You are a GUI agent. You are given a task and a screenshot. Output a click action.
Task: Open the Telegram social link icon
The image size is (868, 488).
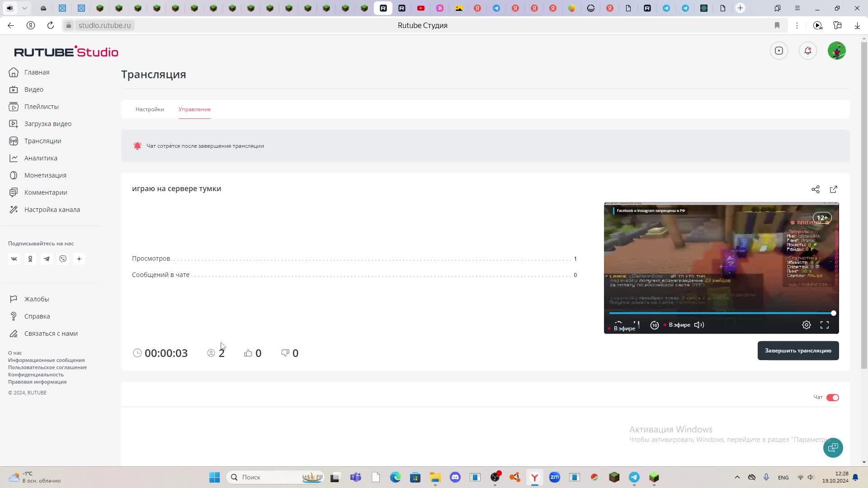pyautogui.click(x=47, y=259)
